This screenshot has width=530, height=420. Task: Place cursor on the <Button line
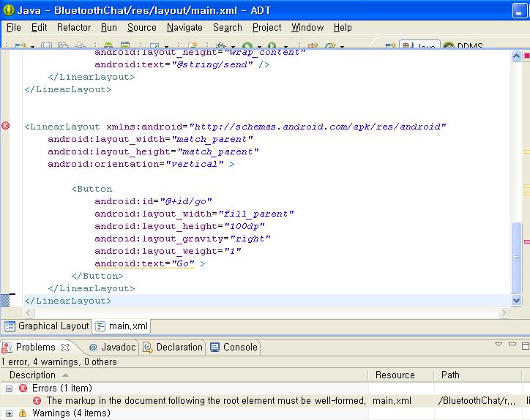pos(92,189)
